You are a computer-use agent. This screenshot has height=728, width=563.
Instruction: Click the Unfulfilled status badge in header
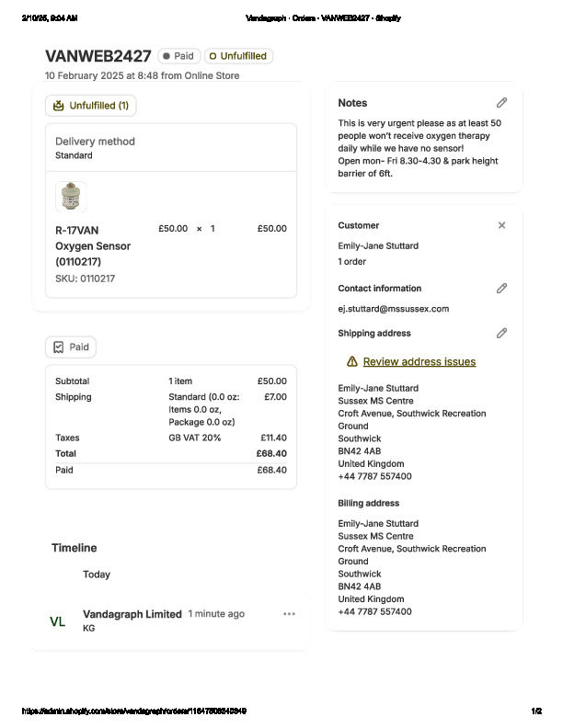coord(238,56)
